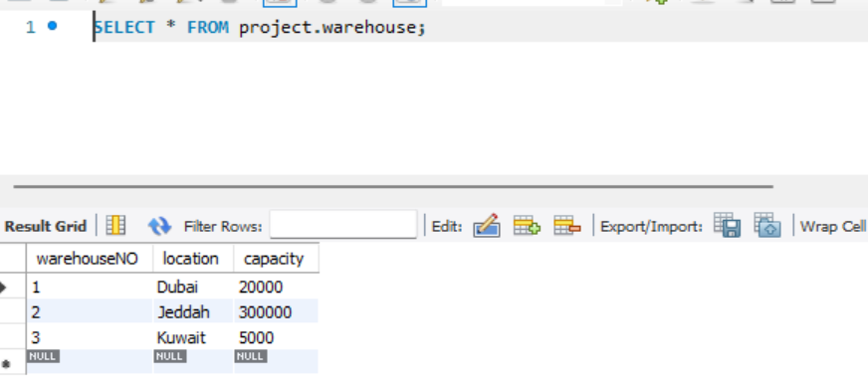Image resolution: width=868 pixels, height=390 pixels.
Task: Select the Kuwait location cell
Action: (x=193, y=337)
